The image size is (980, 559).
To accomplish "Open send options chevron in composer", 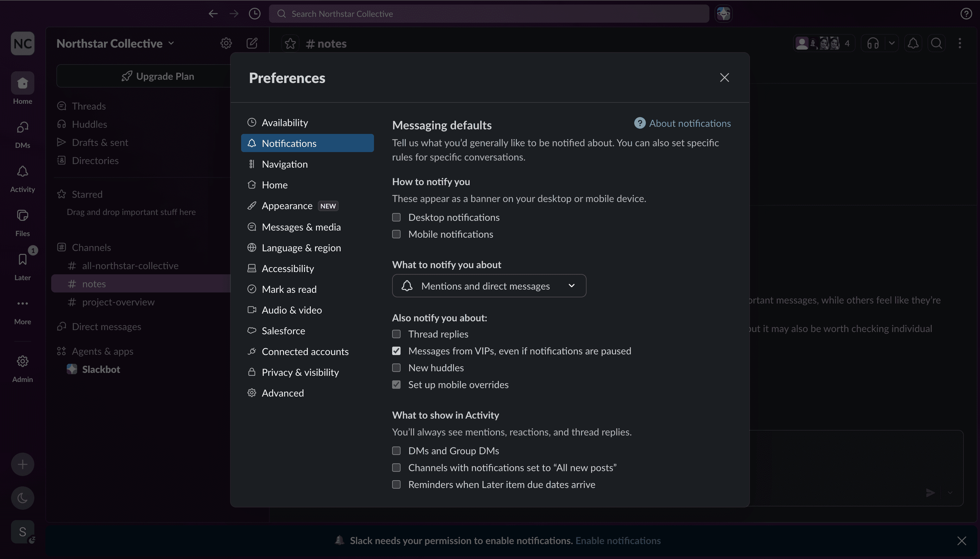I will (950, 493).
